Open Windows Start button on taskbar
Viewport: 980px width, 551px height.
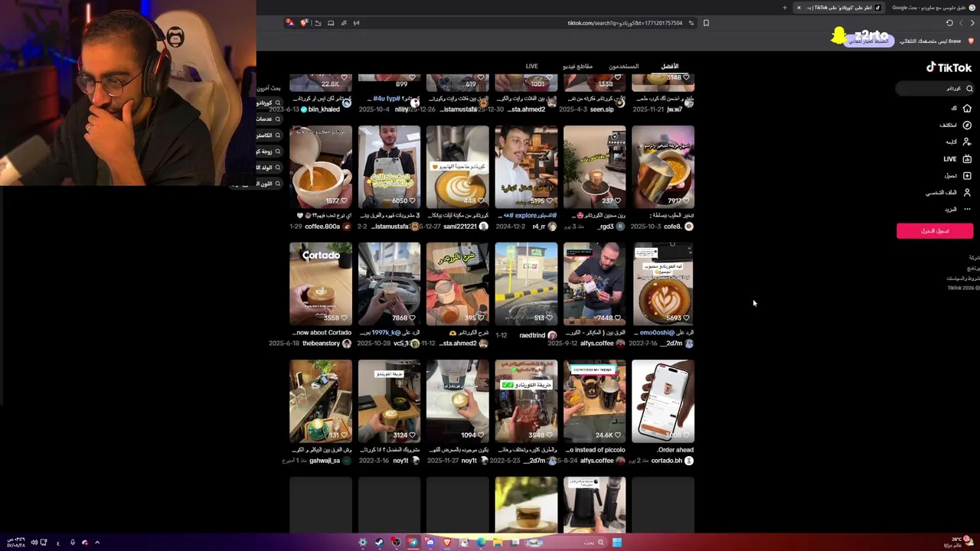click(616, 543)
